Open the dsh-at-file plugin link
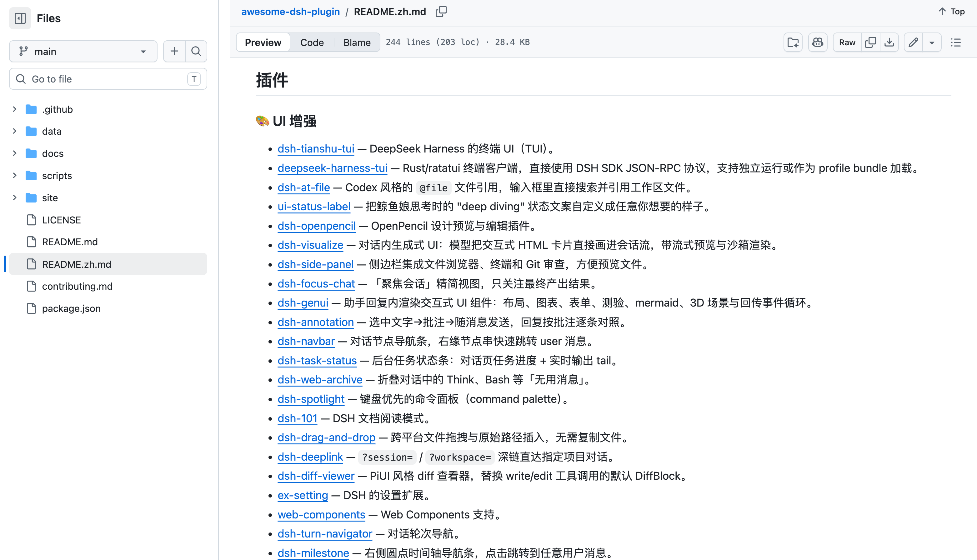 pyautogui.click(x=304, y=187)
